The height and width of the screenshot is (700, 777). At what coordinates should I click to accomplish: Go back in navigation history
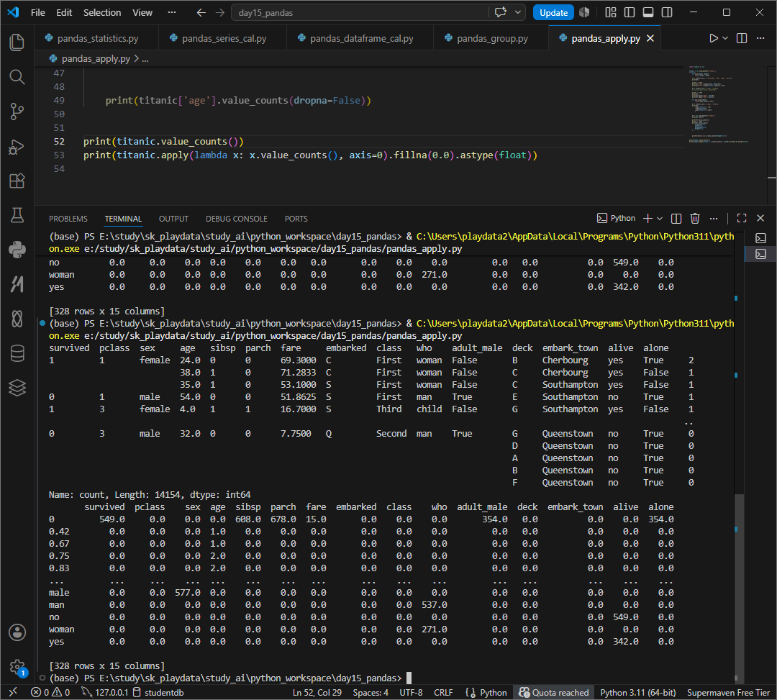201,12
